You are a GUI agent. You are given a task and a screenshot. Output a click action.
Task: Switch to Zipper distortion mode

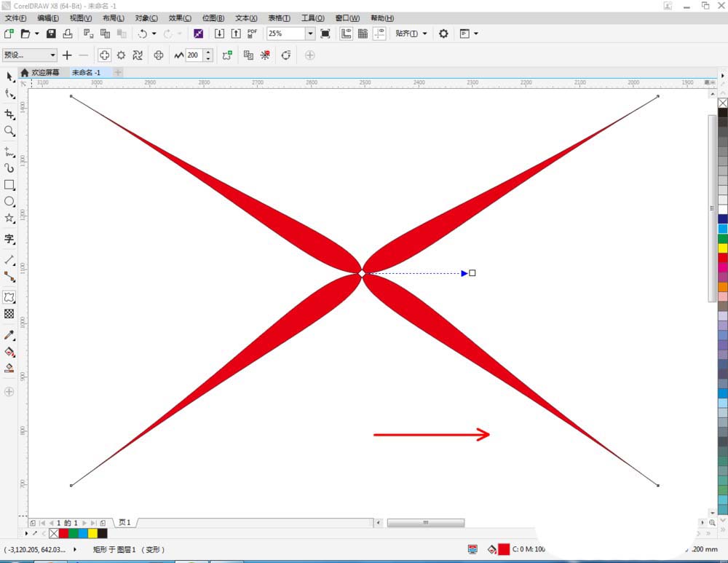pos(122,55)
